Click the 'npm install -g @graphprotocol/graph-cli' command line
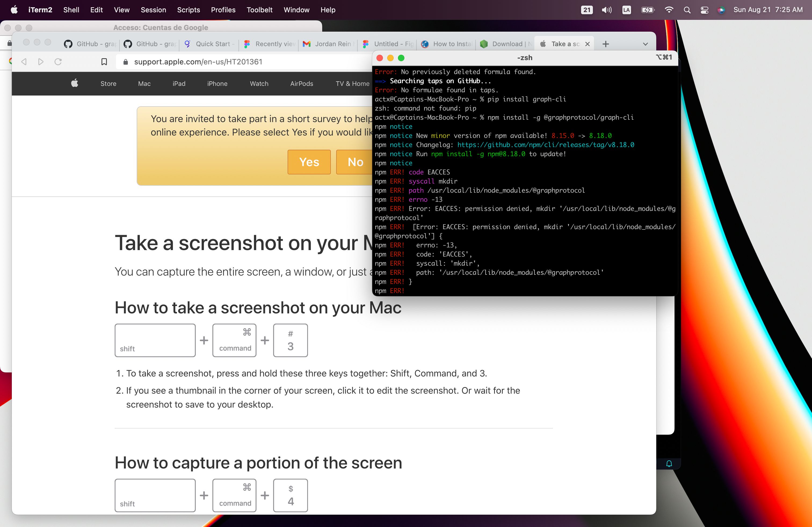Viewport: 812px width, 527px height. click(x=504, y=117)
